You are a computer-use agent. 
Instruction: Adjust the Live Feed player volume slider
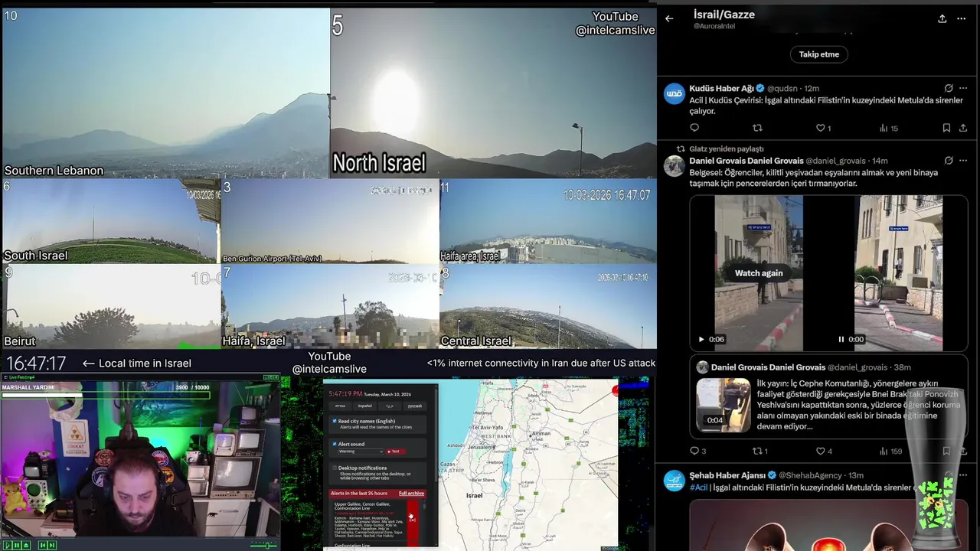coord(263,545)
